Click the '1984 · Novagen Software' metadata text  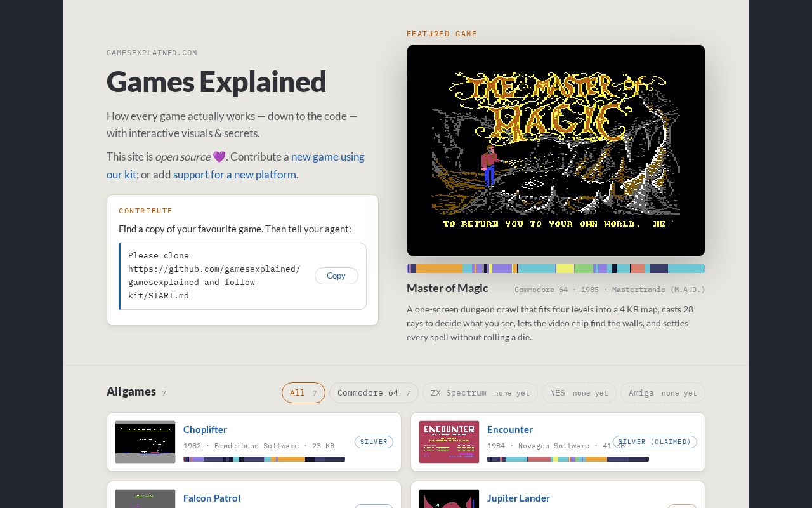pos(555,446)
